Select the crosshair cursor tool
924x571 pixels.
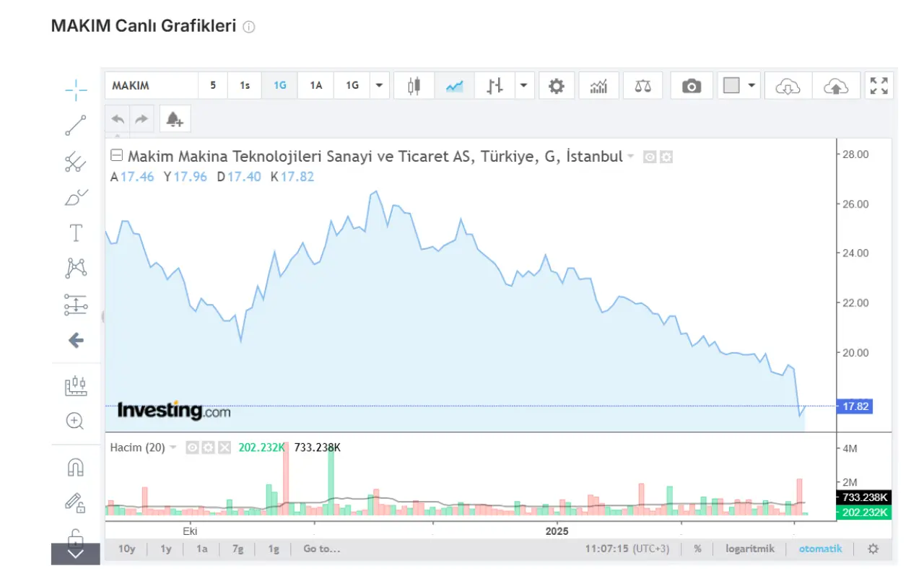(76, 90)
